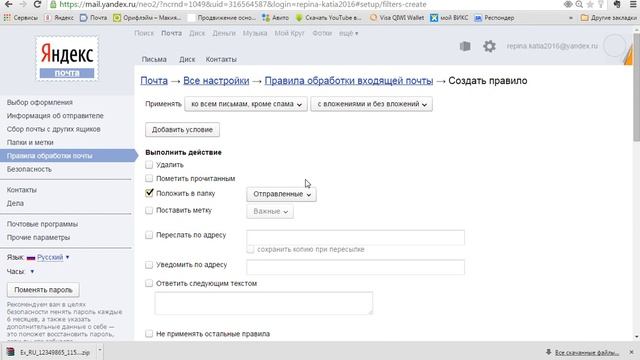Image resolution: width=640 pixels, height=360 pixels.
Task: Check Уведомить по адресу checkbox
Action: tap(149, 265)
